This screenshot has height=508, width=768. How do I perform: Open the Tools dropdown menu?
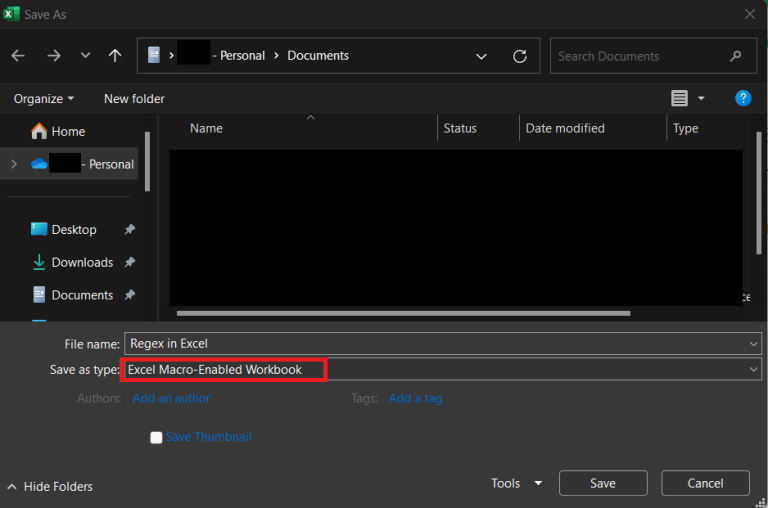point(516,484)
